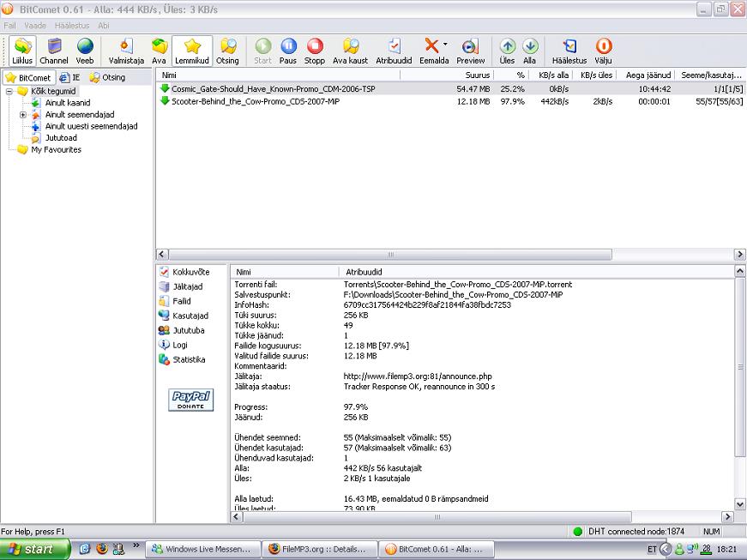The image size is (747, 560).
Task: Launch the Valmistaja torrent maker
Action: [x=126, y=51]
